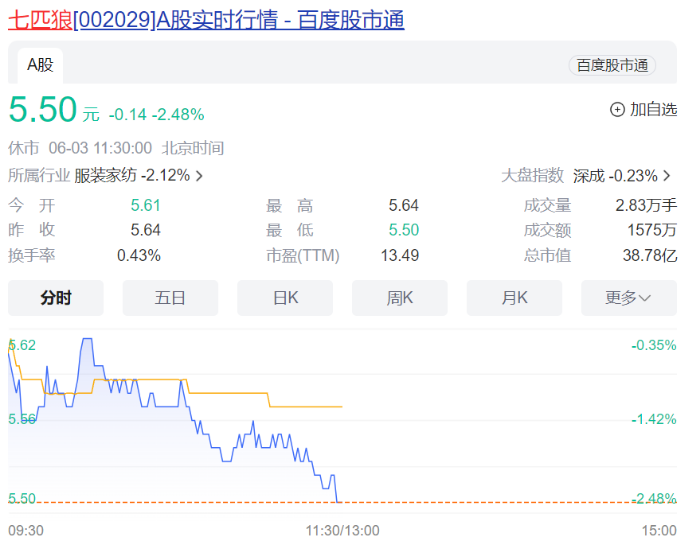Click the 成交量 value 2.83万手
This screenshot has width=700, height=537.
click(x=646, y=205)
